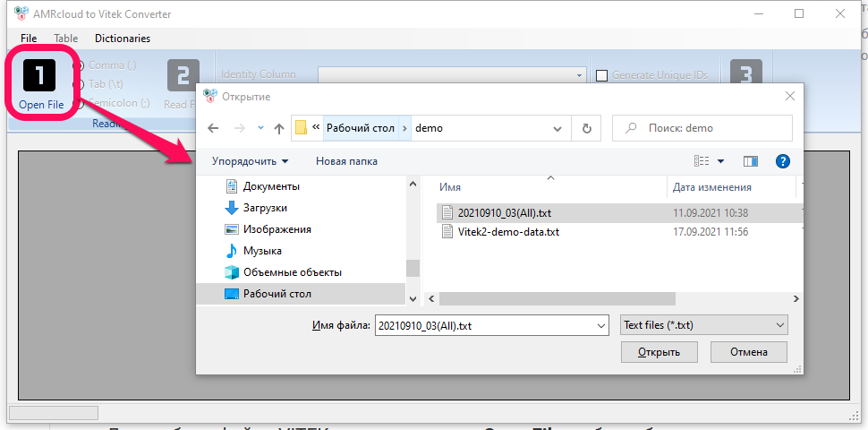Click the step 3 icon in ribbon
The width and height of the screenshot is (868, 430).
(745, 72)
